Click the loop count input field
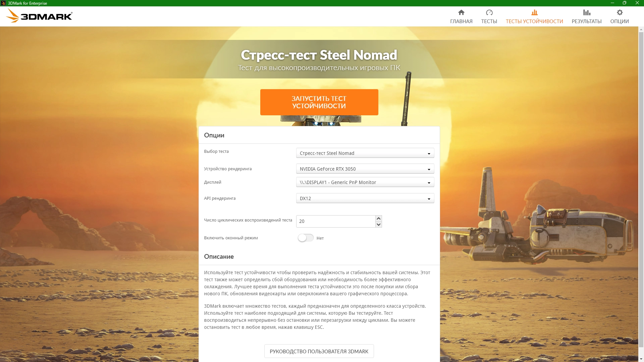The height and width of the screenshot is (362, 644). [335, 221]
